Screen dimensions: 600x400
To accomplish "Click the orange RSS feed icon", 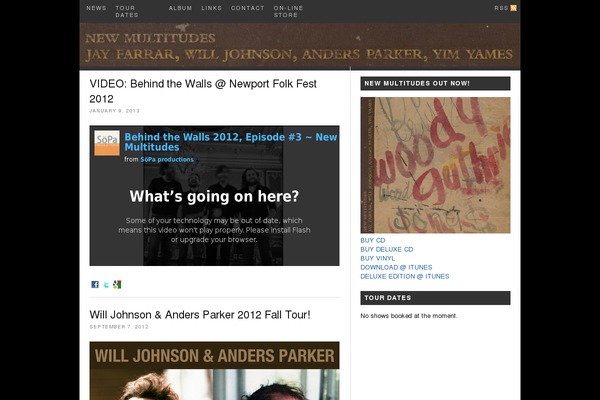I will pos(514,8).
